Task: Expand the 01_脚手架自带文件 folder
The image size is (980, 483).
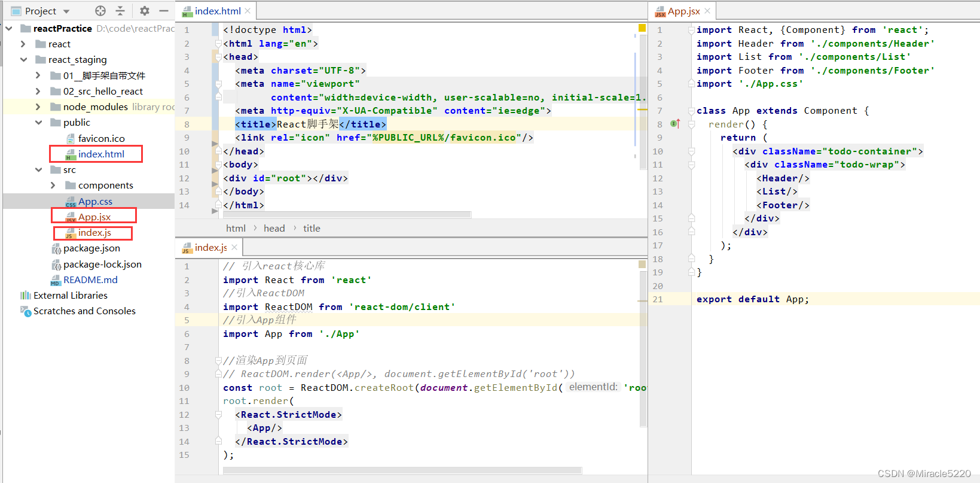Action: pyautogui.click(x=38, y=75)
